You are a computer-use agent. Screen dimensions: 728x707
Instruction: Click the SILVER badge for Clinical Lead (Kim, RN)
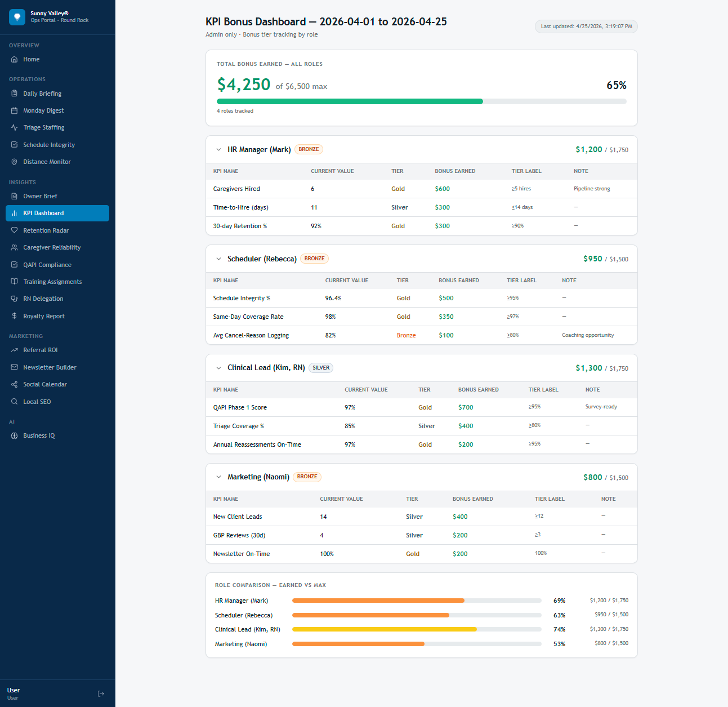click(320, 367)
